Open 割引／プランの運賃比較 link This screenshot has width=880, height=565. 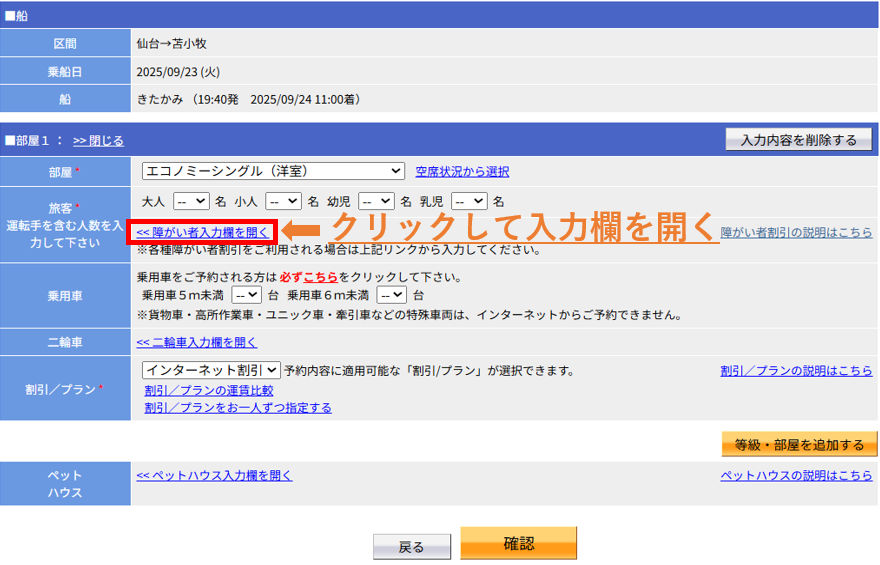[208, 390]
